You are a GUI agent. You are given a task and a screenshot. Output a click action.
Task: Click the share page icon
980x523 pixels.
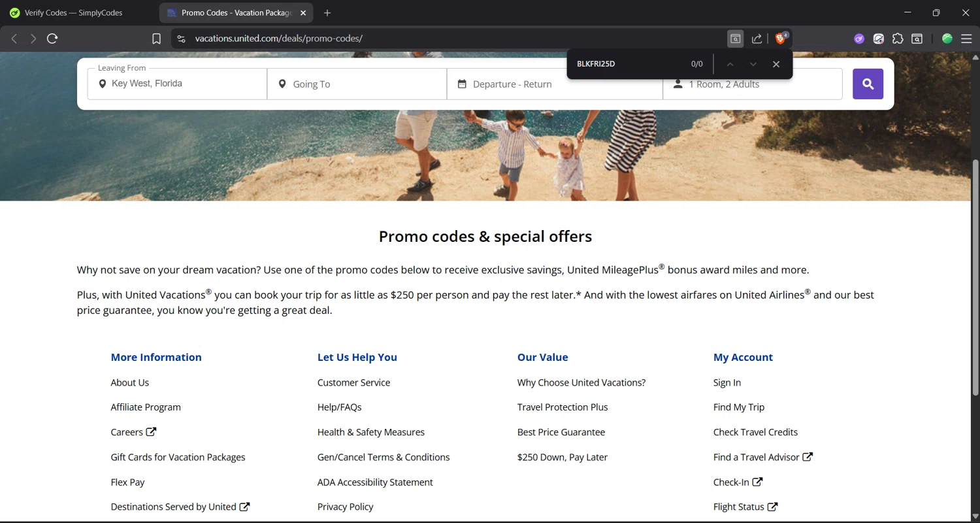click(x=757, y=39)
